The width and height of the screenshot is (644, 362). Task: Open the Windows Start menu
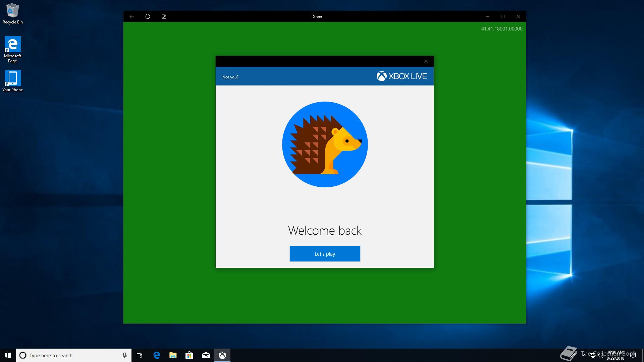[x=8, y=355]
